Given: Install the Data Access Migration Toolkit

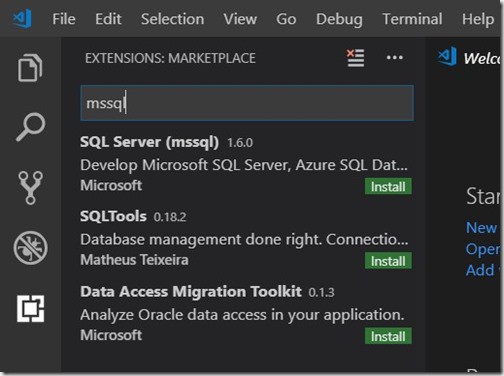Looking at the screenshot, I should click(x=388, y=336).
